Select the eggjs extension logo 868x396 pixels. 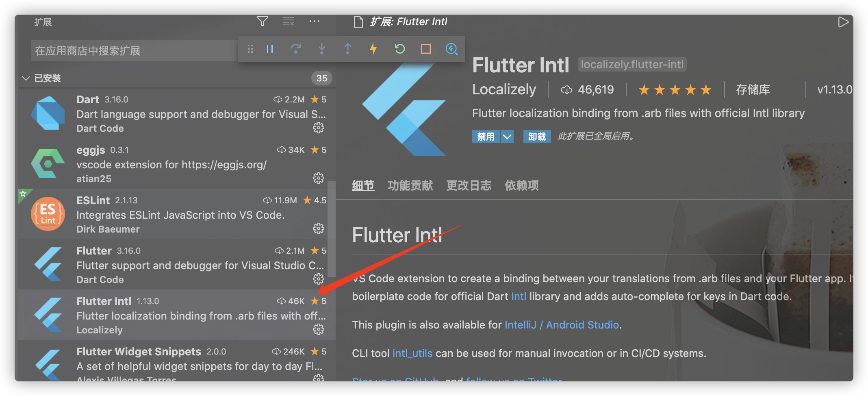pyautogui.click(x=48, y=163)
